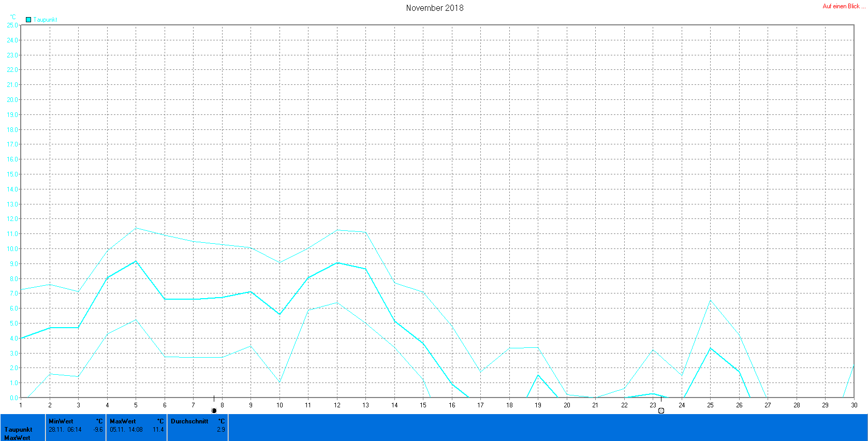The image size is (868, 441).
Task: Select the average value 2.9 cell
Action: tap(221, 430)
